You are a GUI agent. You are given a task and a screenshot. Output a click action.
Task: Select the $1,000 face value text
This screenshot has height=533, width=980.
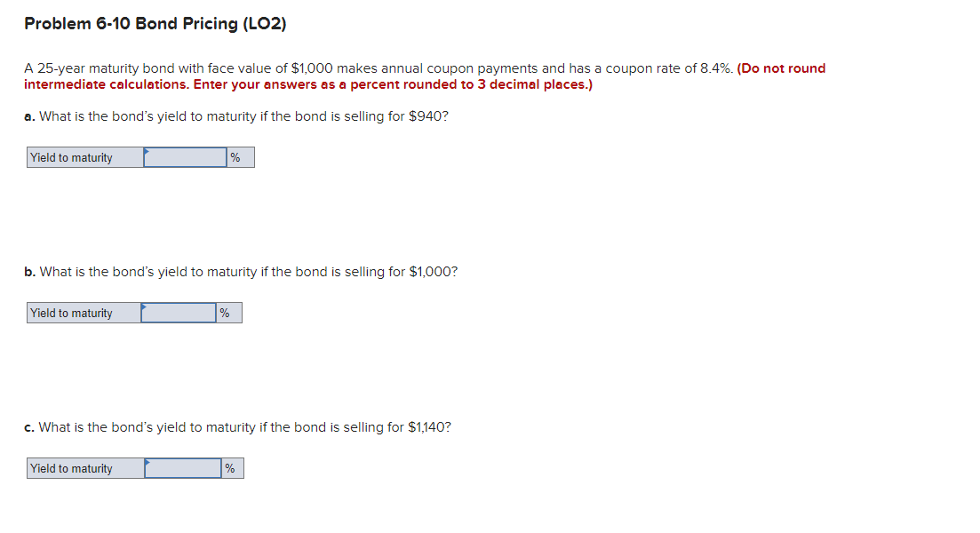pos(346,68)
